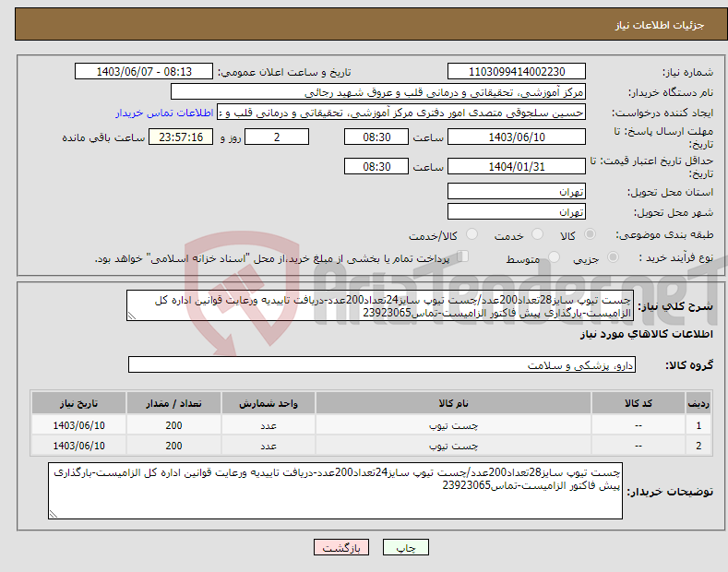Click the تعداد / مقدار column header

(x=173, y=403)
